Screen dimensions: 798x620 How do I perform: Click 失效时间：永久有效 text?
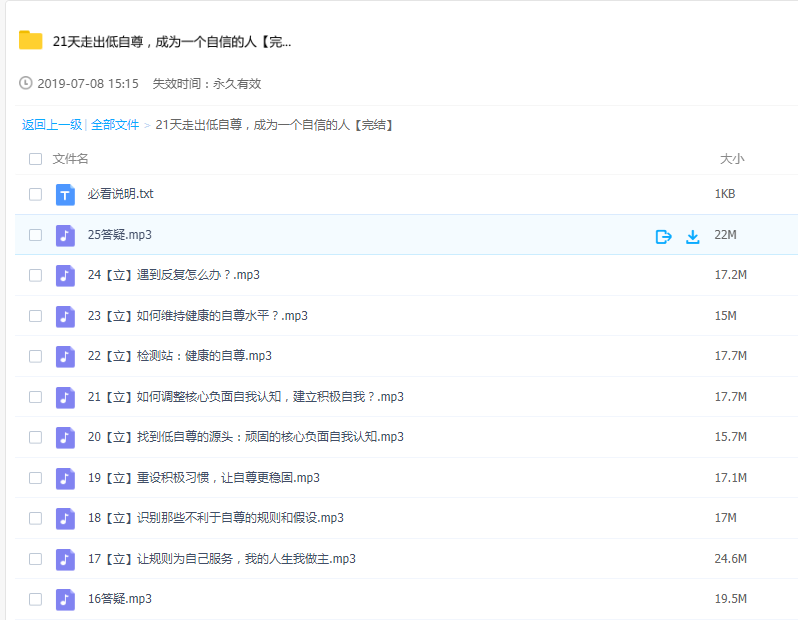207,83
